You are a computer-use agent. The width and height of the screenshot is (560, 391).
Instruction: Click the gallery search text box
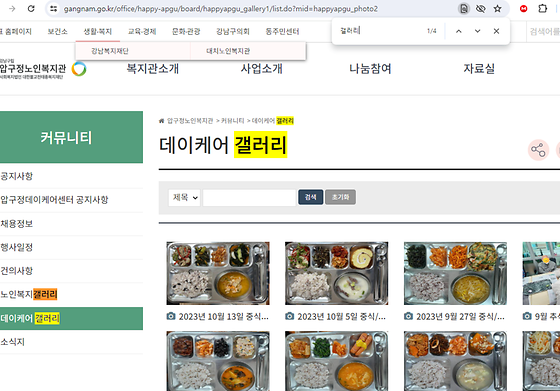pos(249,197)
